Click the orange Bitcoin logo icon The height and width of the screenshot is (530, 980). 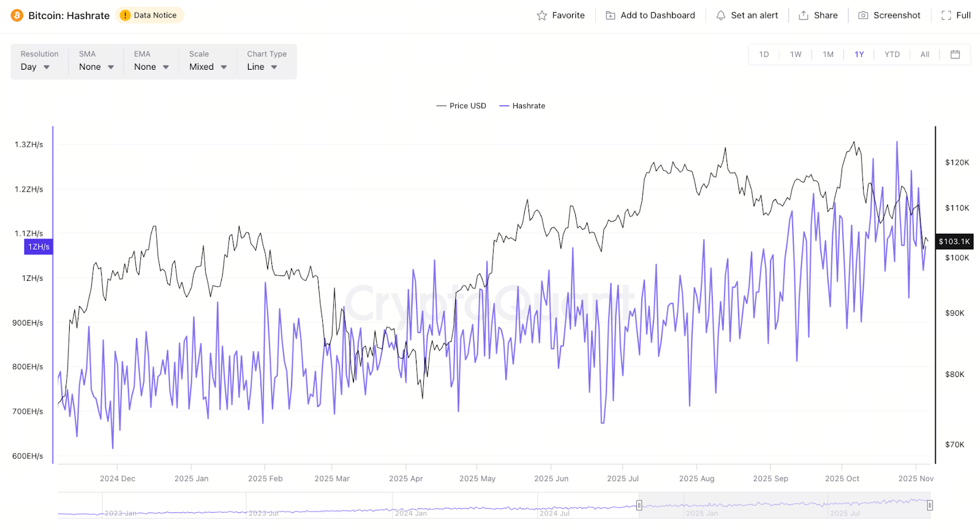click(x=17, y=16)
